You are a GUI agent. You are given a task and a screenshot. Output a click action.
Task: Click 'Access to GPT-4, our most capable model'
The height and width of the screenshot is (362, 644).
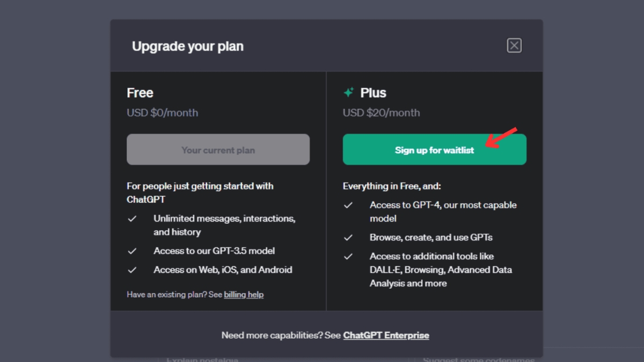443,212
